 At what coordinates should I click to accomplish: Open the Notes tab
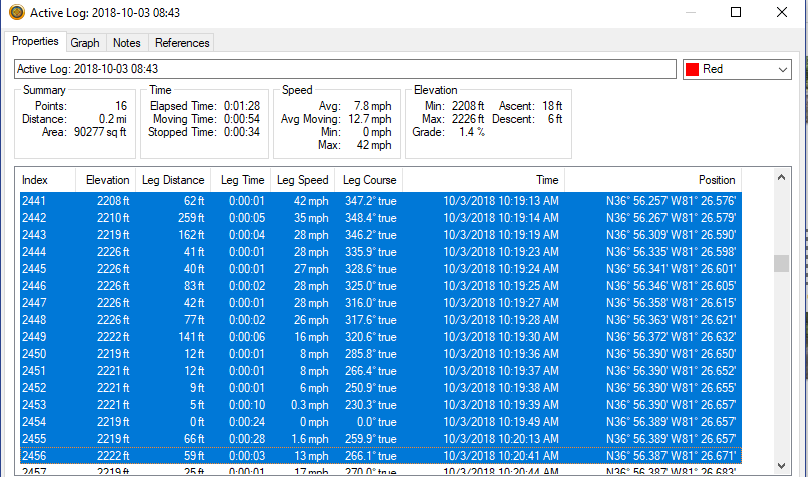pos(127,43)
